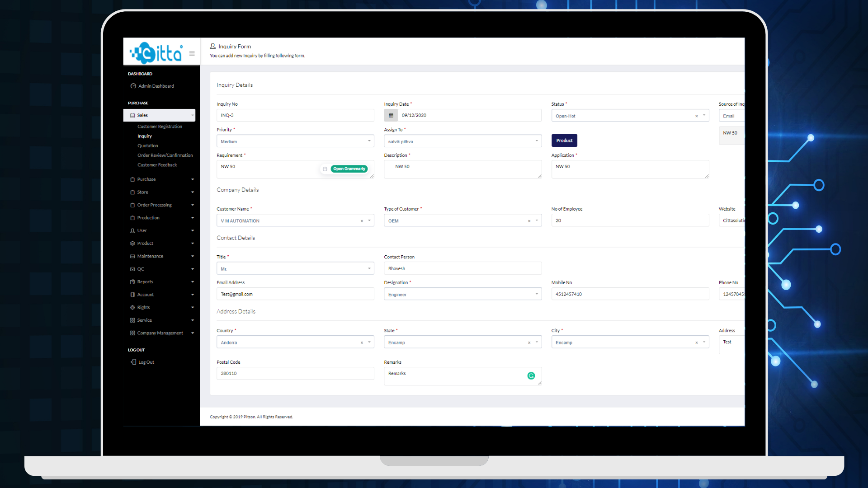Viewport: 868px width, 488px height.
Task: Click the Application text area
Action: (630, 169)
